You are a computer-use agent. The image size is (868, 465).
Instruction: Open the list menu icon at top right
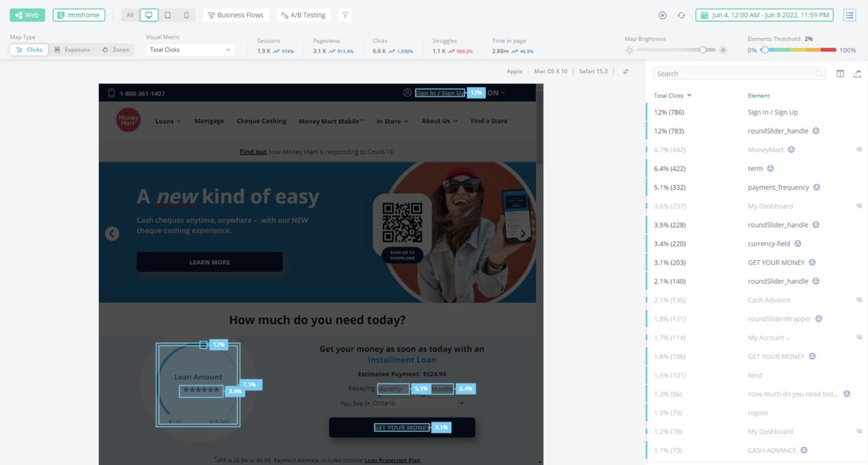click(850, 15)
